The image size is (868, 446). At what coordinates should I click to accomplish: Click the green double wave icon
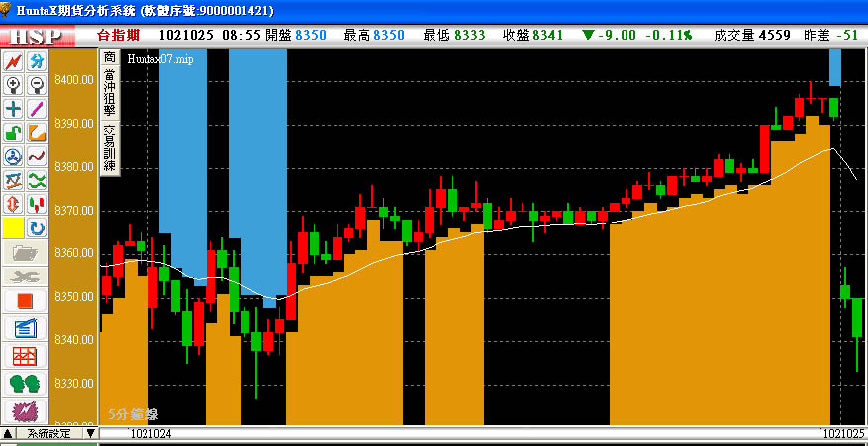37,180
